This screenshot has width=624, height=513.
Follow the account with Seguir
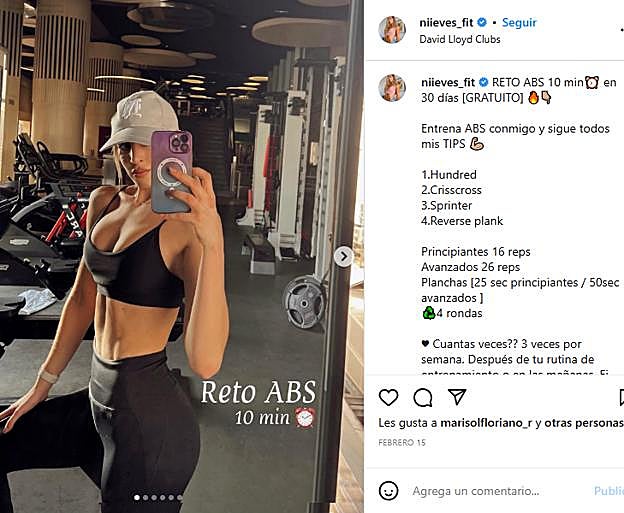[x=519, y=23]
